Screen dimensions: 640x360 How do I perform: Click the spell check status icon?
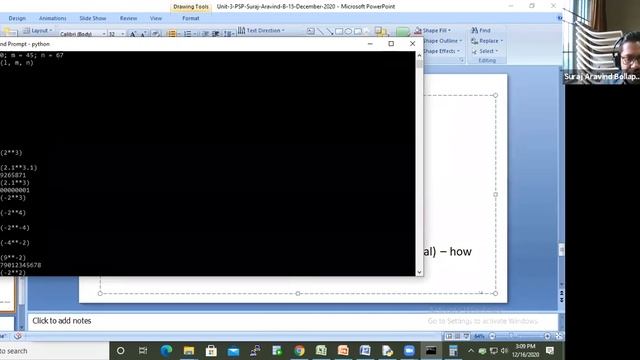pos(17,336)
